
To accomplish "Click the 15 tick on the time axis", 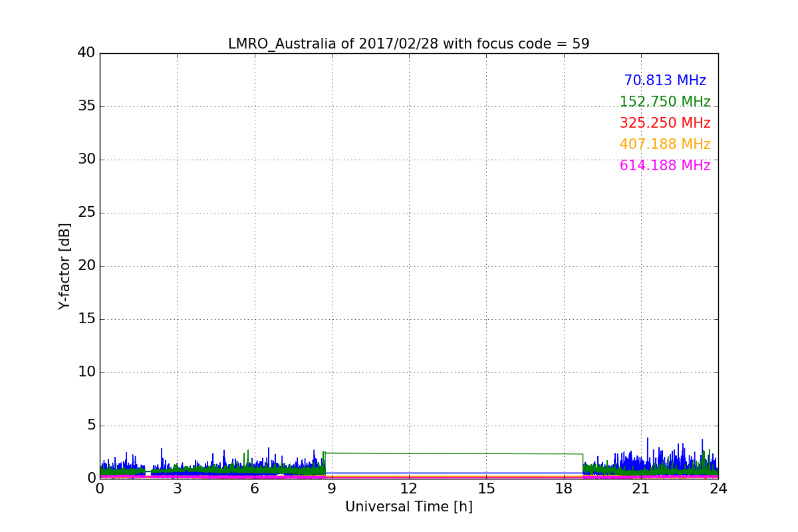I will pos(486,488).
